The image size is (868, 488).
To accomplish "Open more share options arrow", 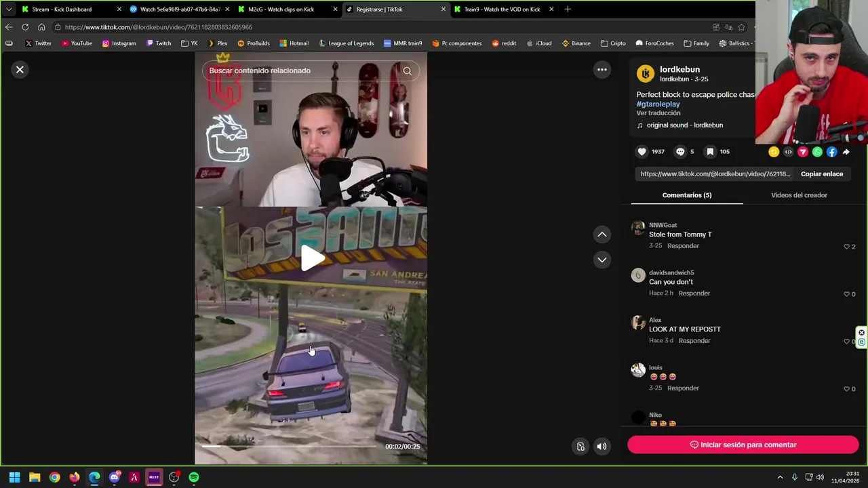I will pyautogui.click(x=846, y=152).
